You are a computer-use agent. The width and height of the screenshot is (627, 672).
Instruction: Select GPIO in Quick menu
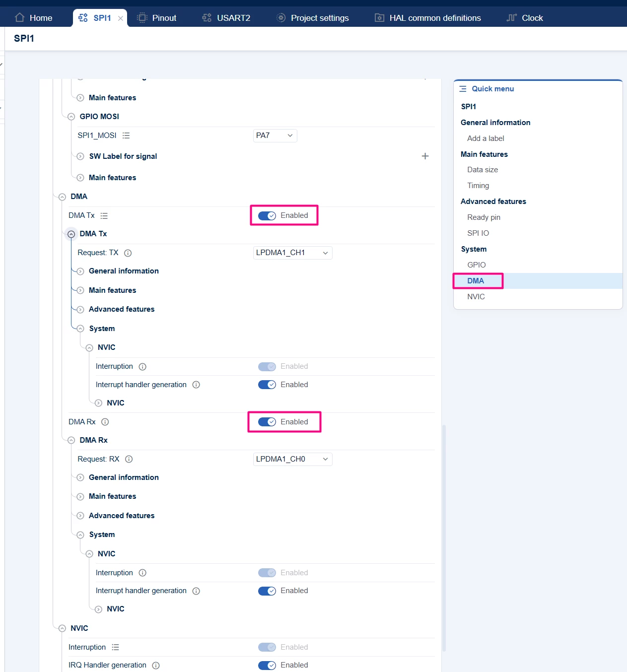477,265
